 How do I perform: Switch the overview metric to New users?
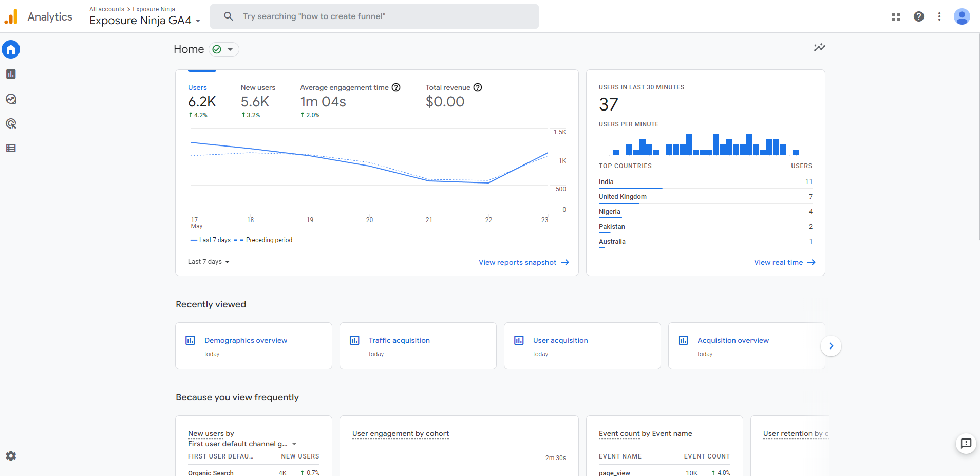pos(258,87)
